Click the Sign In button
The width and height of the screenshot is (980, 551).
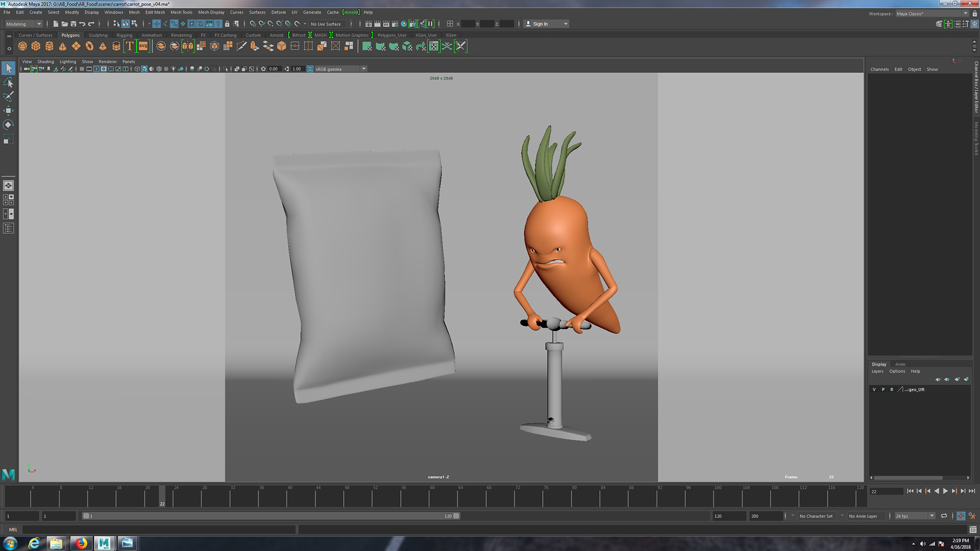[540, 24]
